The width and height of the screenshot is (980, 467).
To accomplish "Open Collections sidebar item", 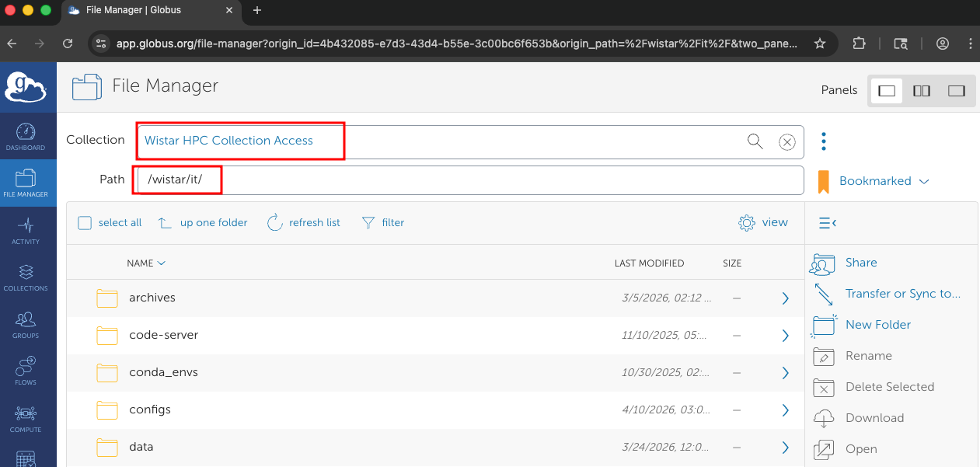I will point(26,277).
